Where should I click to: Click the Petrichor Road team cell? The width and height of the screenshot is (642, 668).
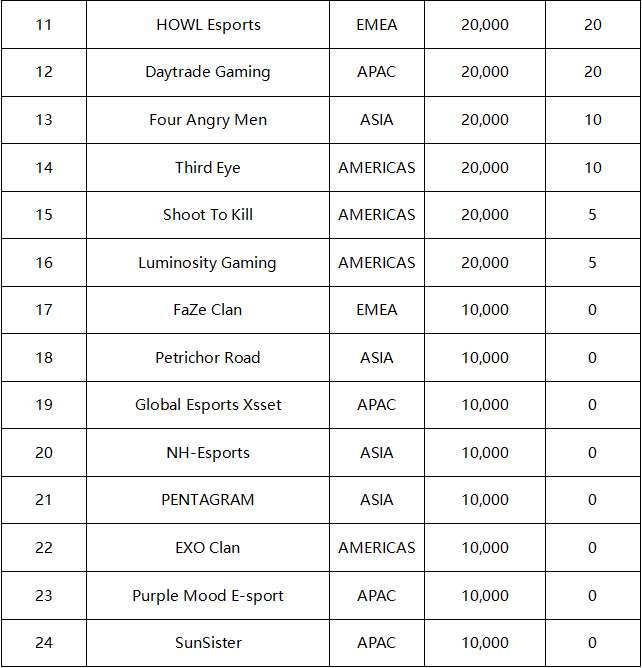pyautogui.click(x=208, y=357)
